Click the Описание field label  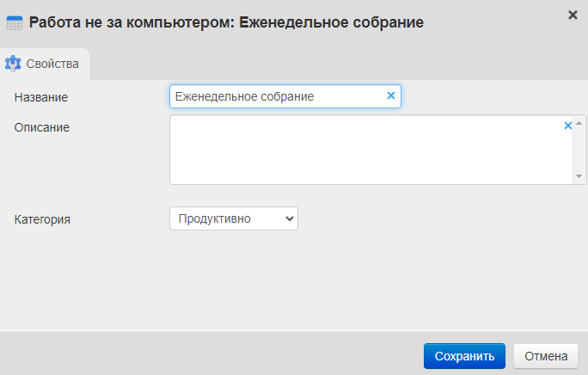tap(42, 127)
